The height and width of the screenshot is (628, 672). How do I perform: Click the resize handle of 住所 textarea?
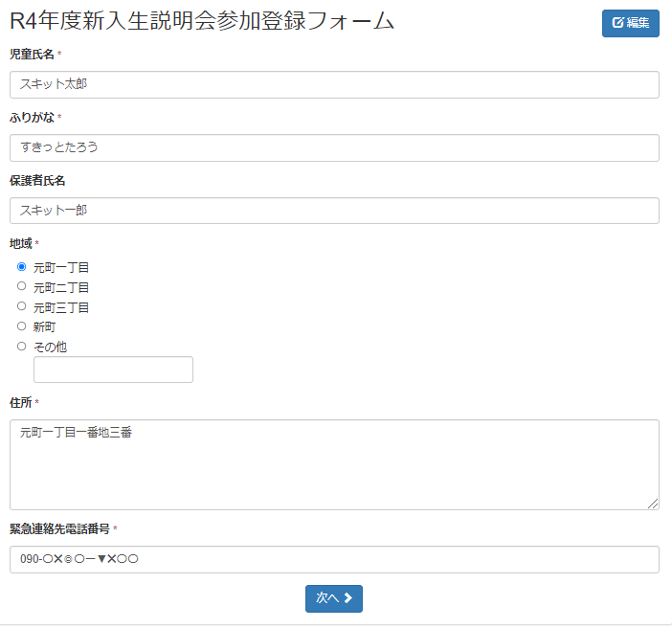[653, 504]
